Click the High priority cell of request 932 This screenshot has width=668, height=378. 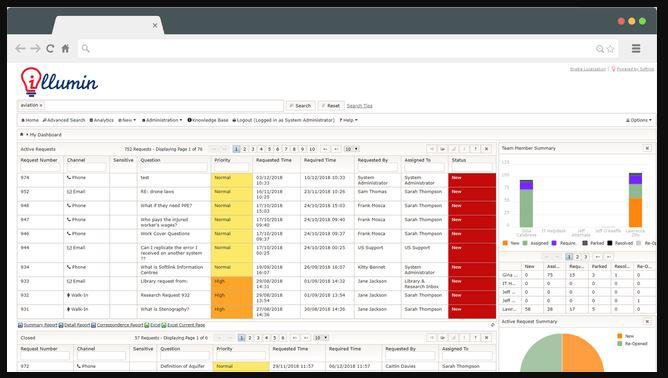pos(232,297)
